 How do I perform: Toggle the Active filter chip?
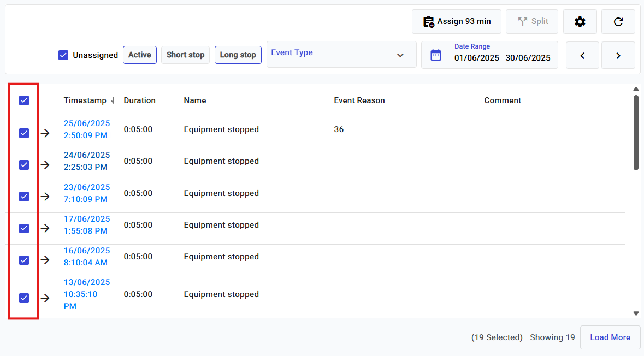(140, 55)
